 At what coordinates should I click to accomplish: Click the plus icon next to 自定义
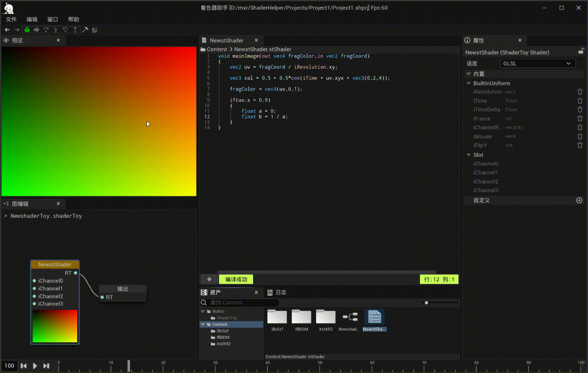(x=579, y=200)
